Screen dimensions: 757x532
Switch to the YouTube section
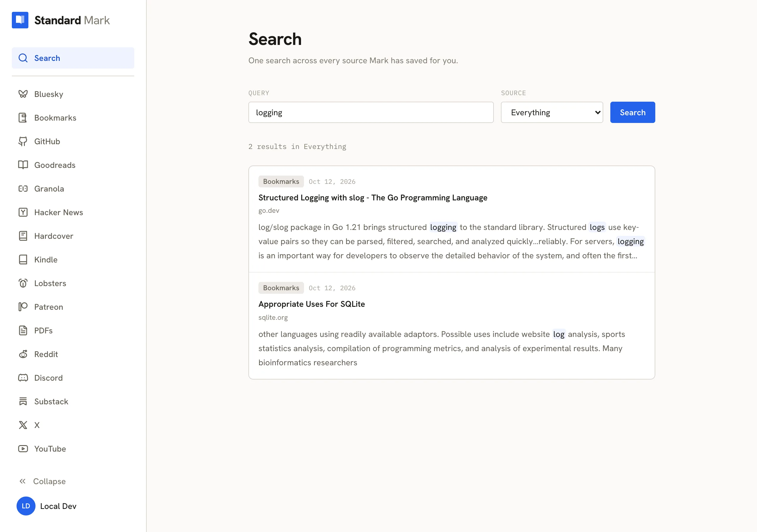click(x=73, y=449)
